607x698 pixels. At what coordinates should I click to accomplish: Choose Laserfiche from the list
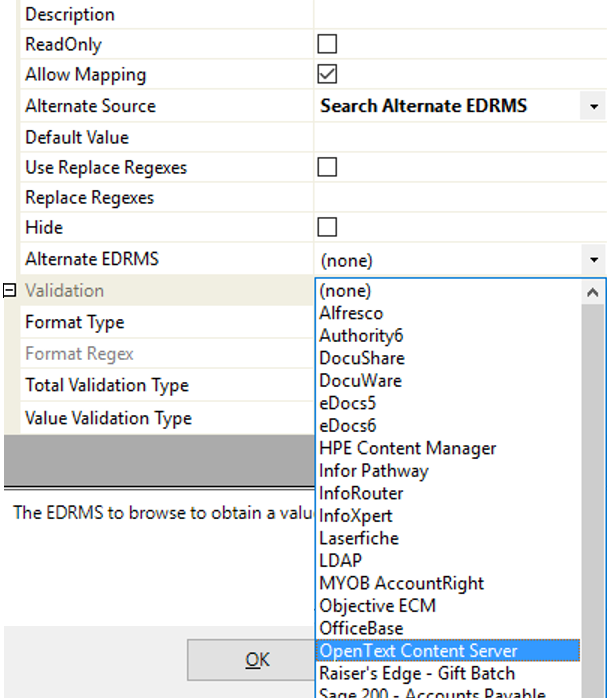tap(359, 538)
